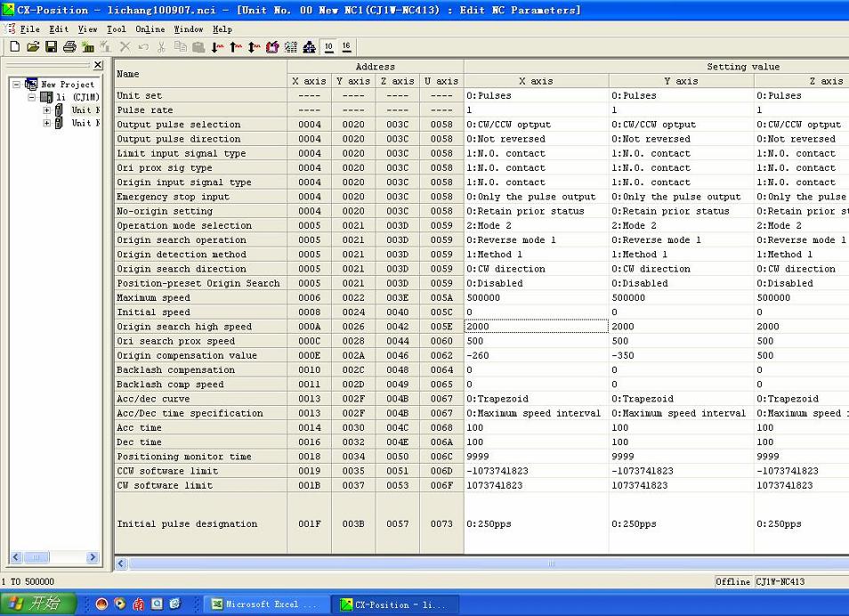The height and width of the screenshot is (616, 849).
Task: Select X axis Acc/dec curve Trapezoid cell
Action: point(536,400)
